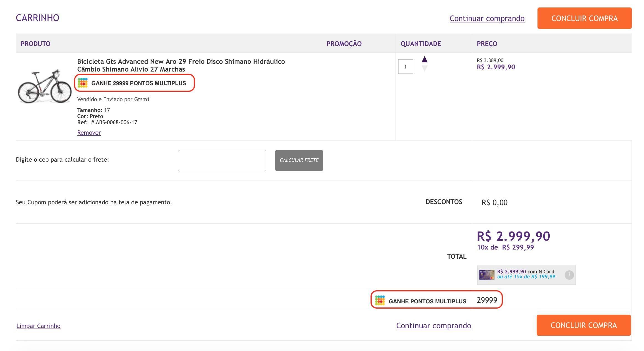The width and height of the screenshot is (644, 351).
Task: Click the Limpar Carrinho link
Action: [x=38, y=326]
